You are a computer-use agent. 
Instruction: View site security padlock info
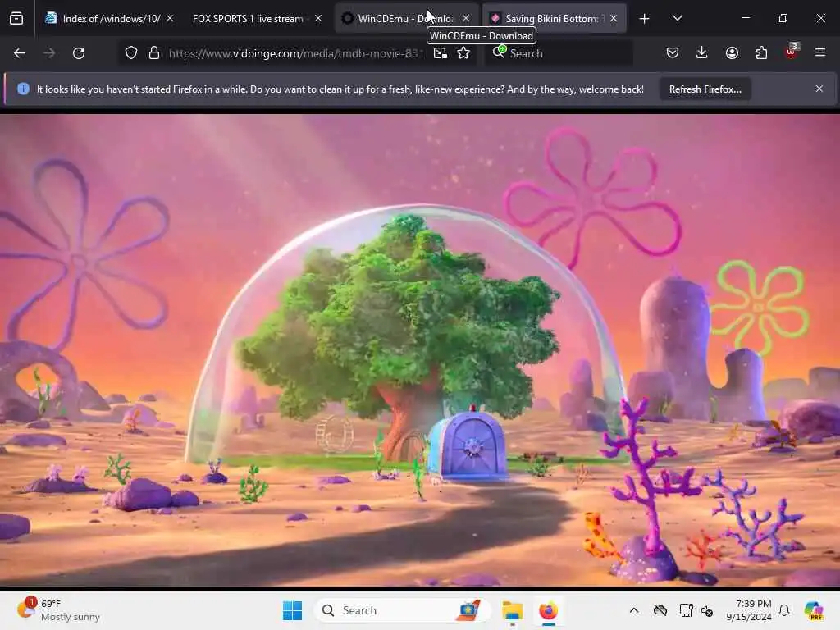[154, 53]
